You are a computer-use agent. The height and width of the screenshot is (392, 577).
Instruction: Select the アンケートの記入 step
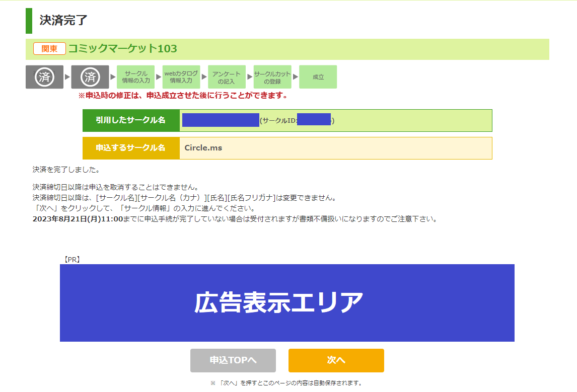(227, 77)
